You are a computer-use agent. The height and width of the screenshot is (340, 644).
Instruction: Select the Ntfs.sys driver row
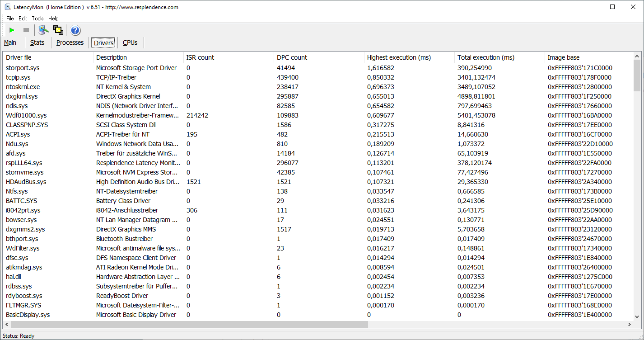(x=318, y=191)
